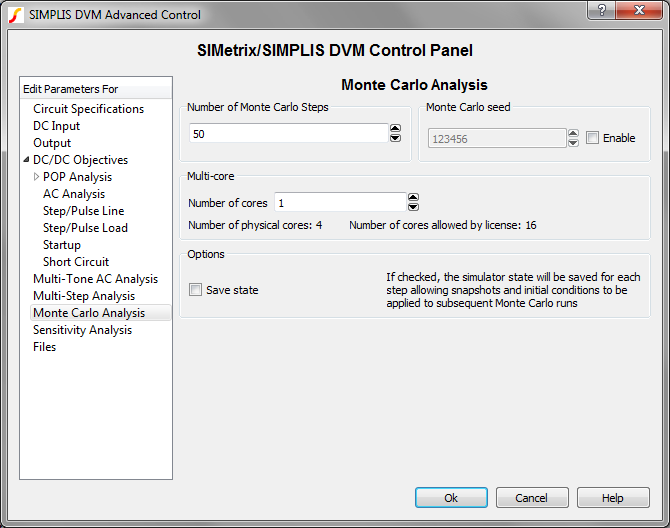
Task: Open Help for this dialog
Action: (613, 498)
